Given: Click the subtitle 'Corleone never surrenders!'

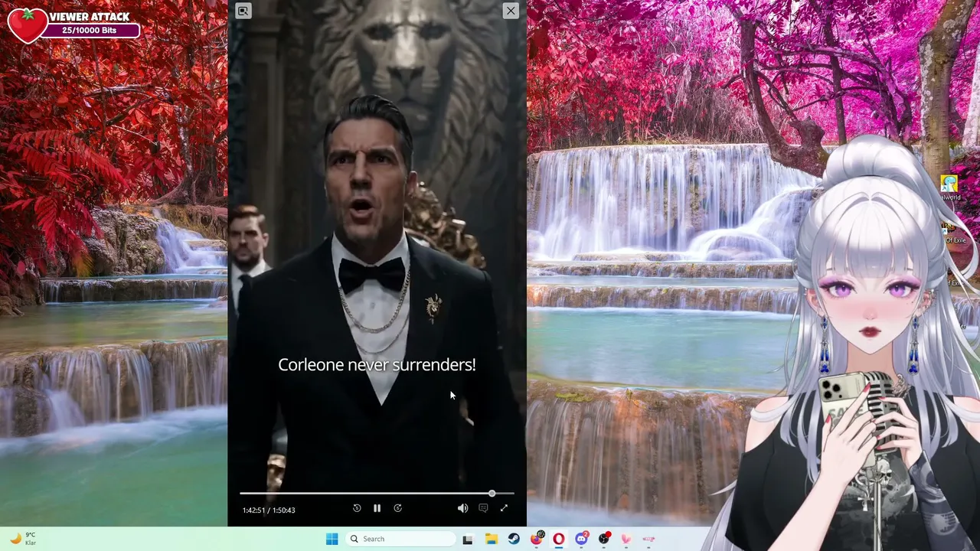Looking at the screenshot, I should pos(377,365).
